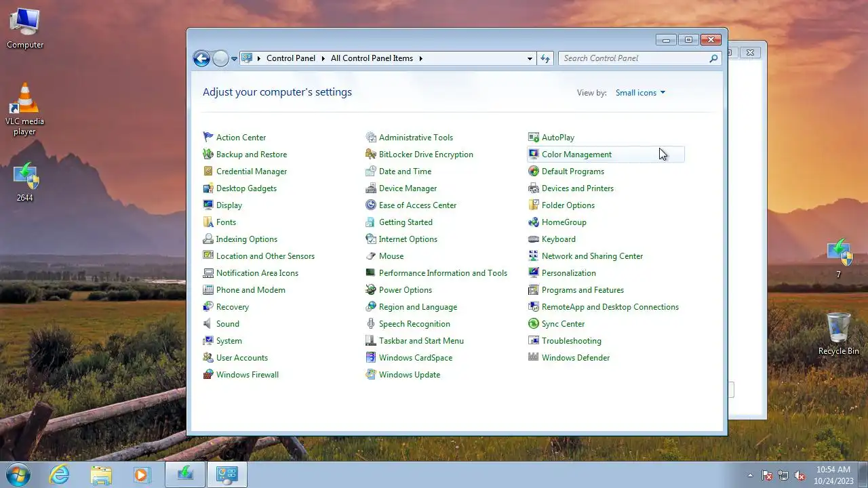Click Control Panel in the breadcrumb
868x488 pixels.
(291, 58)
